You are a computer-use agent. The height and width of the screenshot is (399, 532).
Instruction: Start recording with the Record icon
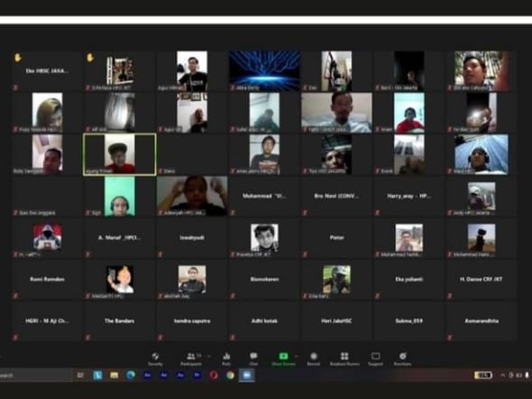(314, 358)
